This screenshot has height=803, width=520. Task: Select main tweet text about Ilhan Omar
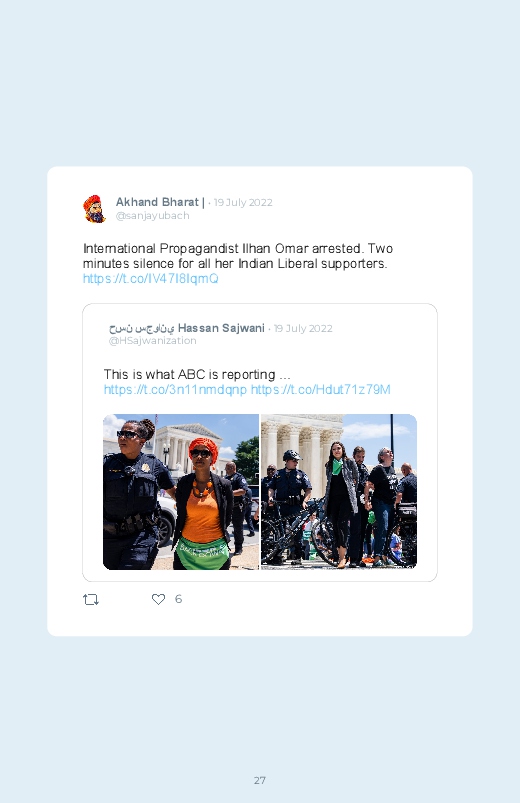tap(238, 256)
